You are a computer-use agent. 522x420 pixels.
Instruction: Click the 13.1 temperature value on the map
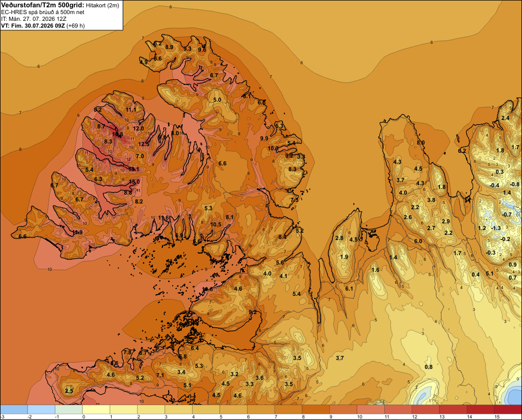click(134, 169)
